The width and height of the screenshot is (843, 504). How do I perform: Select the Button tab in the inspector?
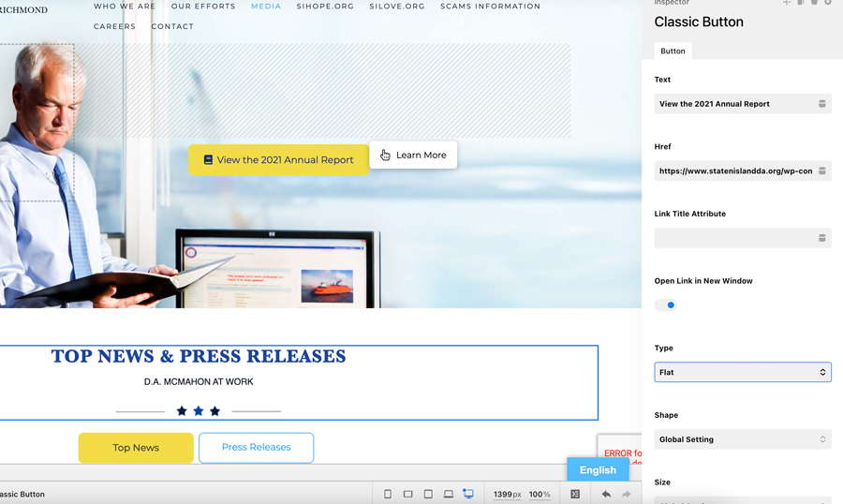point(673,51)
